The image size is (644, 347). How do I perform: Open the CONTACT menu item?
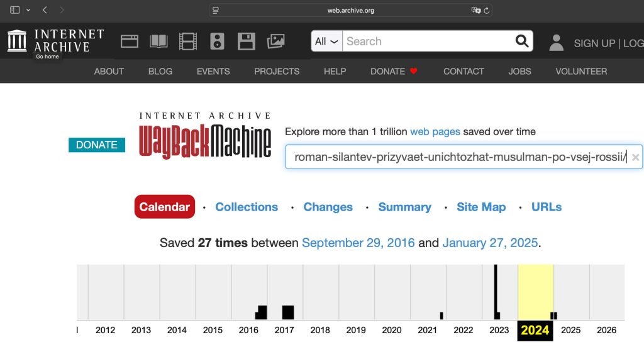click(464, 71)
